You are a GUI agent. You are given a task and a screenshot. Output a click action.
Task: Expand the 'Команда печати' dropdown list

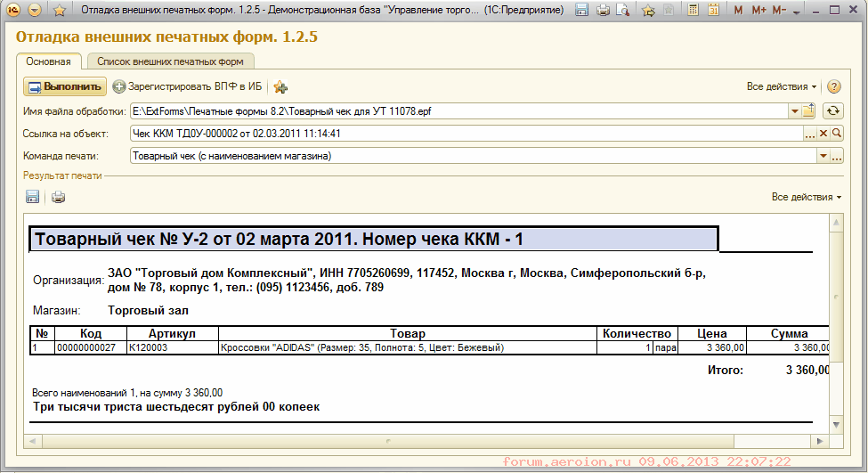tap(823, 156)
